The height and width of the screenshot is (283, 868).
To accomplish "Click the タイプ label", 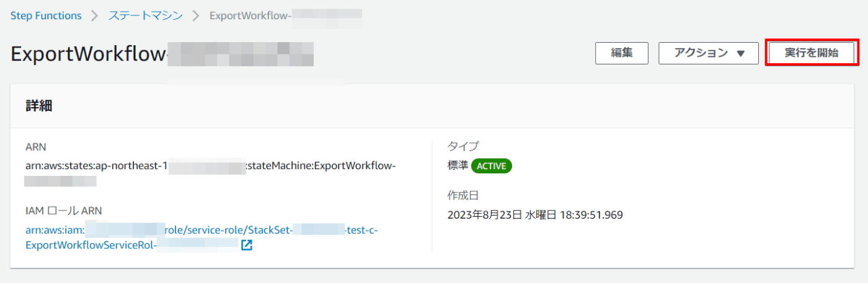I will [x=463, y=147].
